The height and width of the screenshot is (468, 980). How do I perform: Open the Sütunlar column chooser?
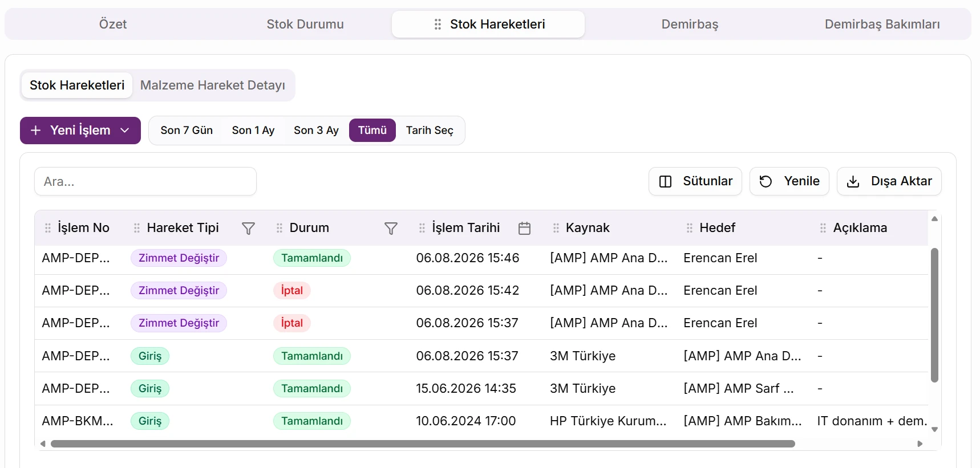695,181
